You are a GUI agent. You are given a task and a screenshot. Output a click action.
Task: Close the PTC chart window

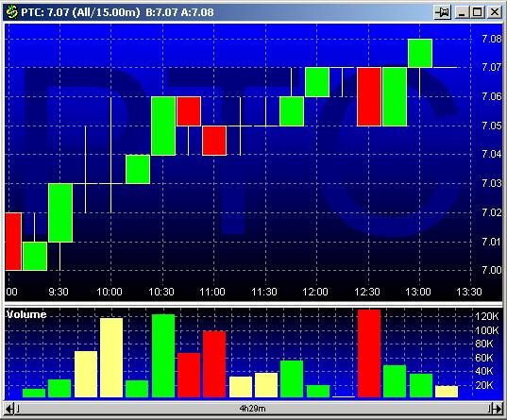pos(494,12)
